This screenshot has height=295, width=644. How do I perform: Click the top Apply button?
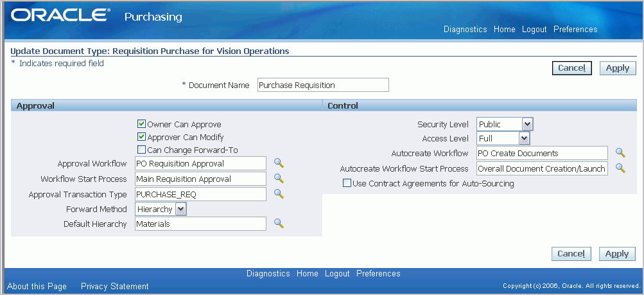point(618,68)
